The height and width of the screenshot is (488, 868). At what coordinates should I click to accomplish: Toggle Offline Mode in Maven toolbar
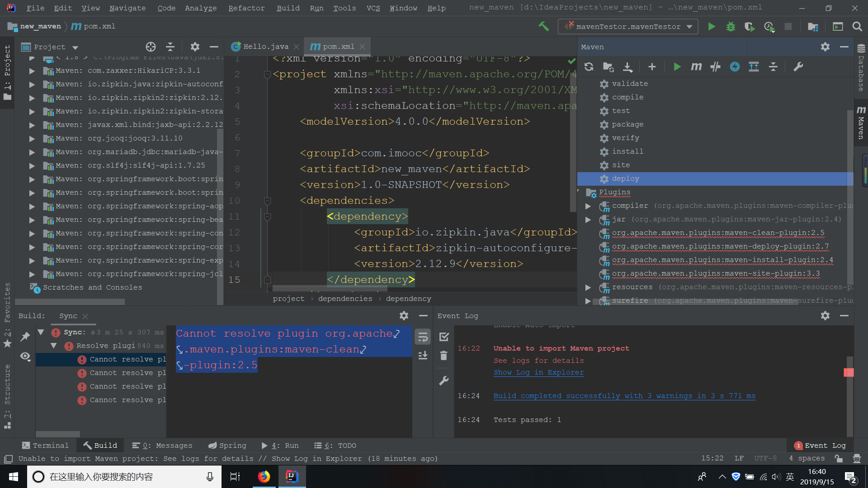click(715, 67)
